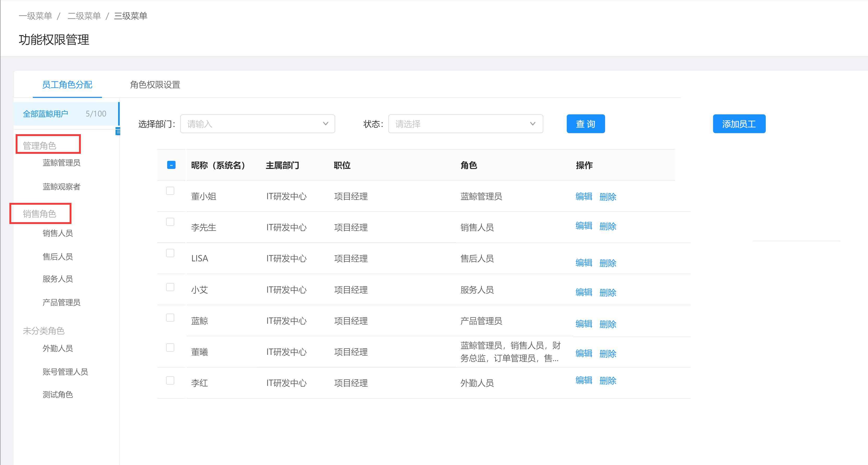
Task: Click 删除 for LISA
Action: click(608, 263)
